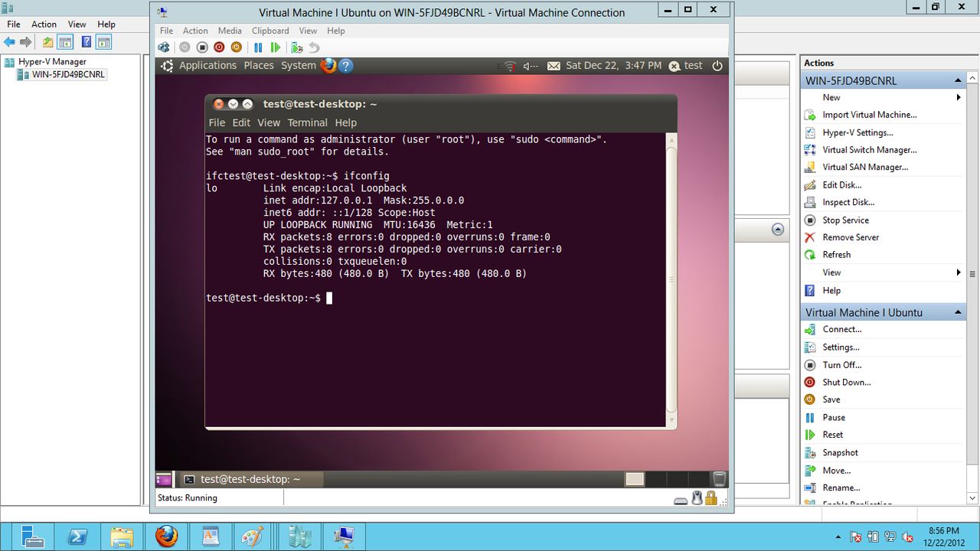Launch Firefox from the Ubuntu top panel
The image size is (980, 551).
pyautogui.click(x=328, y=66)
